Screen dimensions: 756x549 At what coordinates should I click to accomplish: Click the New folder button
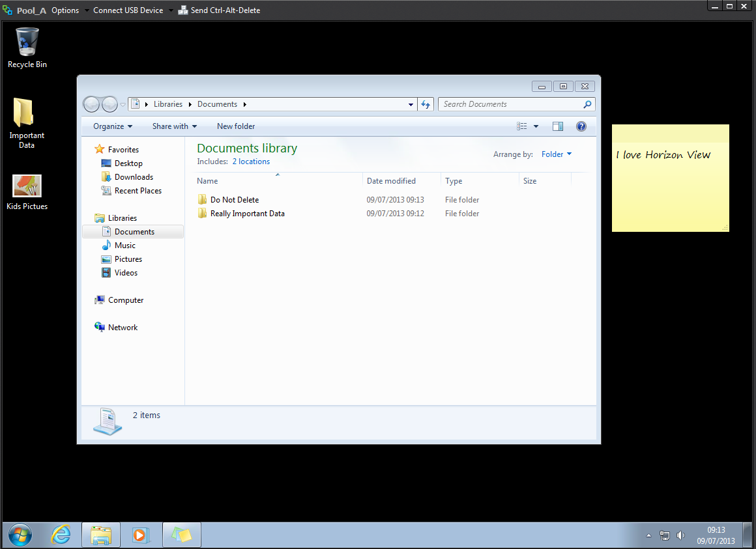click(236, 126)
